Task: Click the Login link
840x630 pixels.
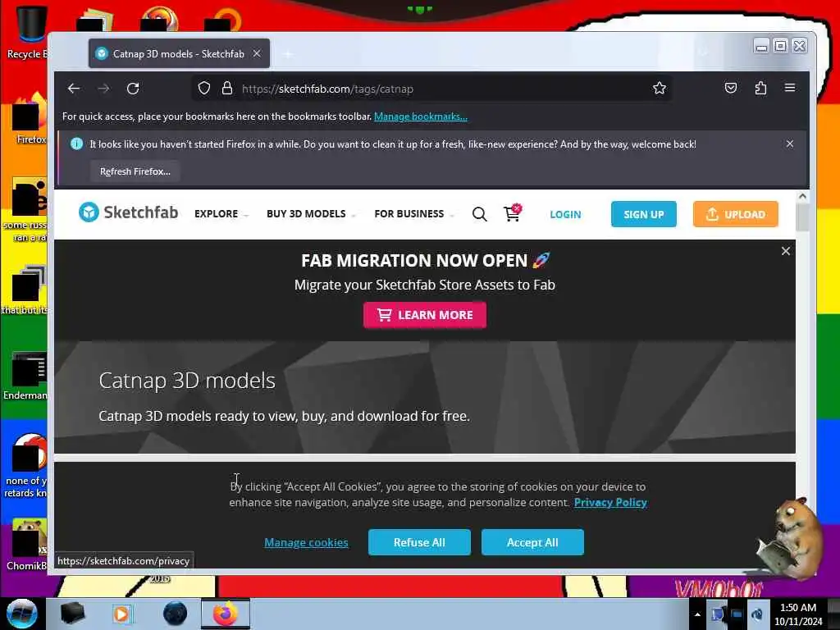Action: coord(565,214)
